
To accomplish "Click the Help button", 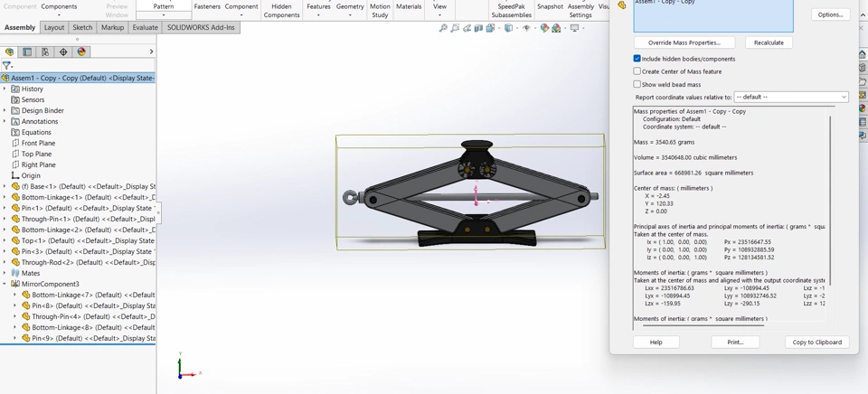I will pos(656,342).
